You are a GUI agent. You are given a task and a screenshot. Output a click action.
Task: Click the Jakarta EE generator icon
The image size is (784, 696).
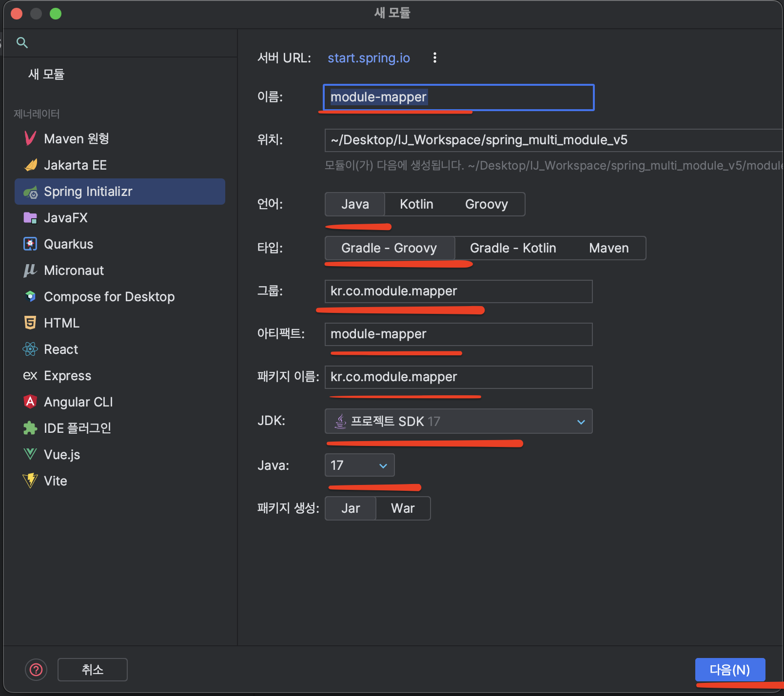coord(30,165)
